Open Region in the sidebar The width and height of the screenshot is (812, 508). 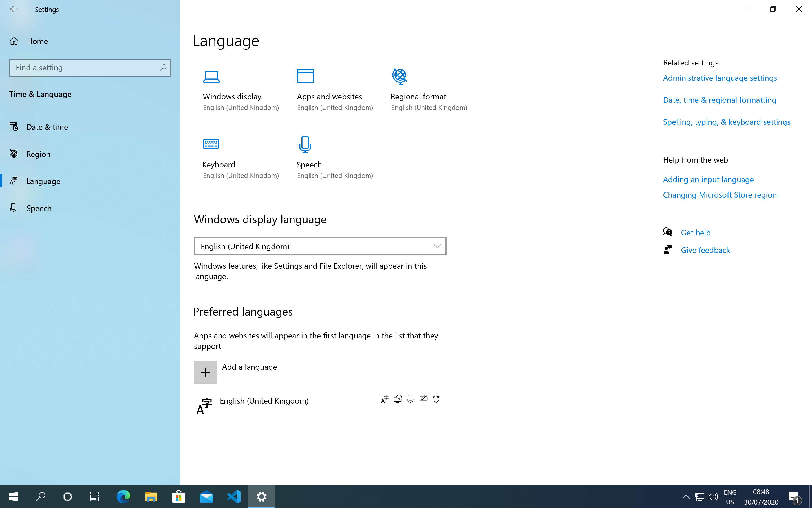90,154
